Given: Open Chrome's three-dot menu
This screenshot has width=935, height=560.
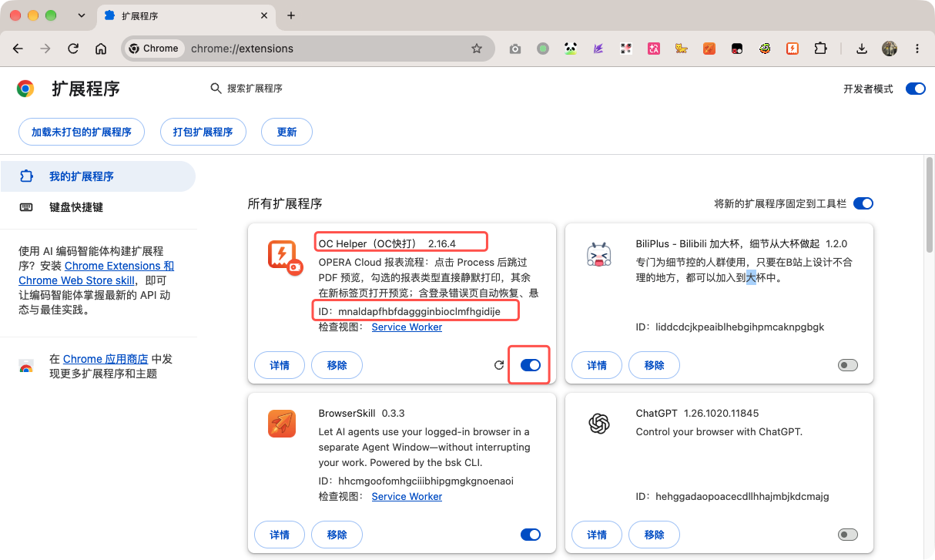Looking at the screenshot, I should click(x=917, y=49).
